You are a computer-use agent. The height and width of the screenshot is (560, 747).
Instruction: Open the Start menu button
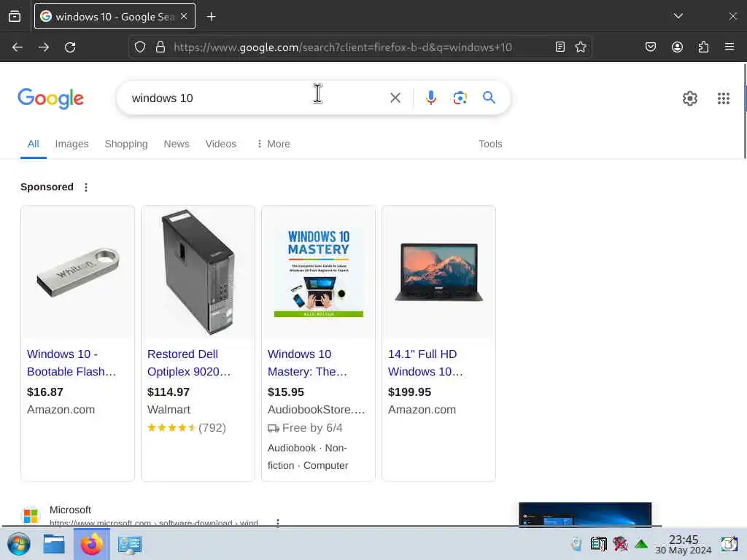(19, 544)
